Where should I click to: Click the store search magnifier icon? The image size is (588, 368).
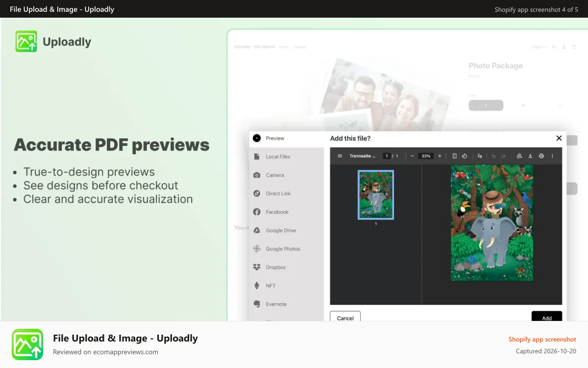coord(554,47)
